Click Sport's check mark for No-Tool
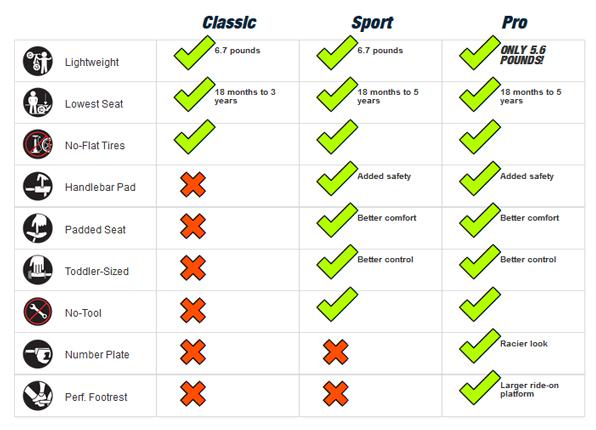The height and width of the screenshot is (430, 596). click(x=337, y=304)
